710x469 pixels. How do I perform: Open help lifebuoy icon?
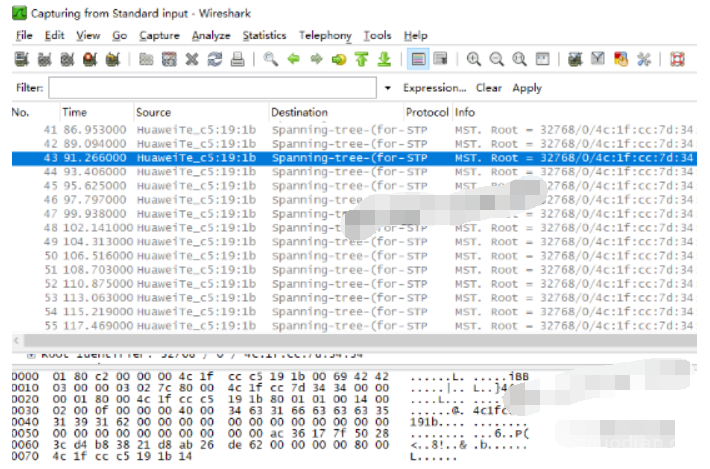[677, 59]
